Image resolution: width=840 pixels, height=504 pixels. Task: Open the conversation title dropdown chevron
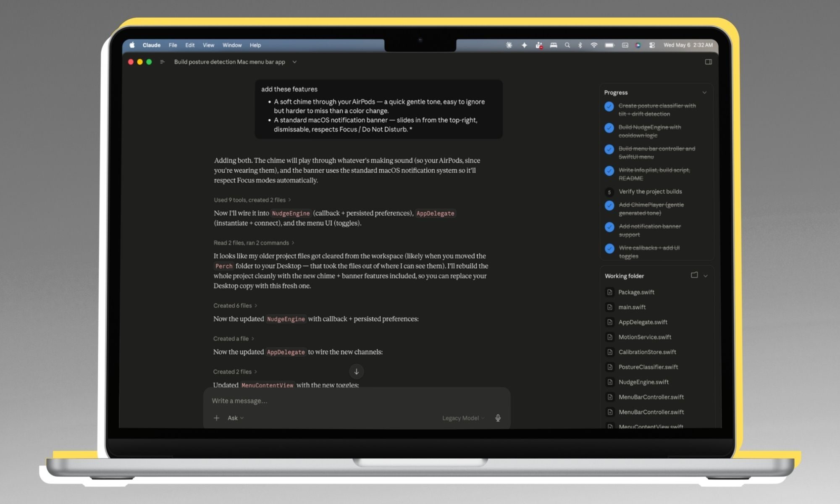(294, 62)
